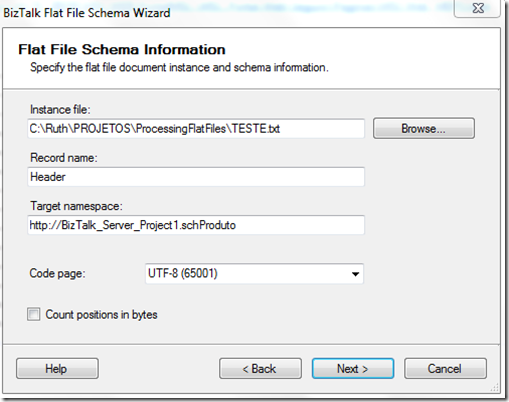
Task: Open wizard Help
Action: pyautogui.click(x=57, y=369)
